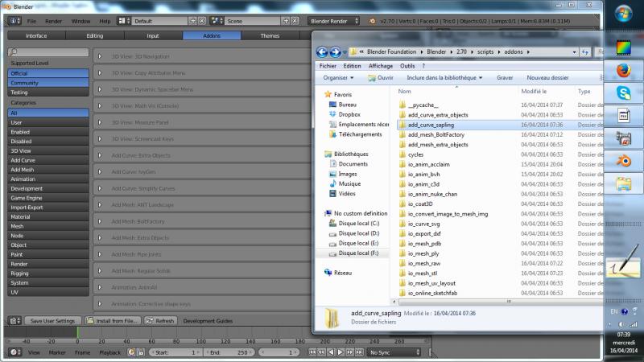Expand the Add Curve: Extra Objects addon

99,155
